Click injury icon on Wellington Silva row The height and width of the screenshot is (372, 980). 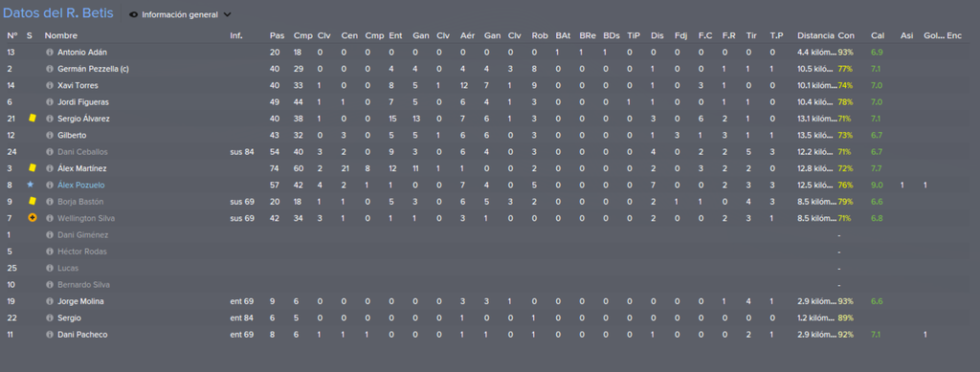[x=32, y=218]
